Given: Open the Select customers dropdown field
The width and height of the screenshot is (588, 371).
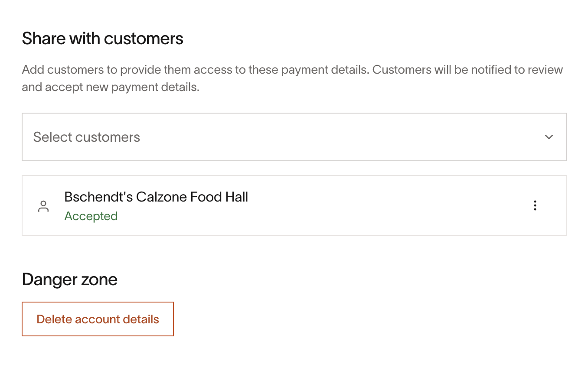Looking at the screenshot, I should [x=294, y=137].
